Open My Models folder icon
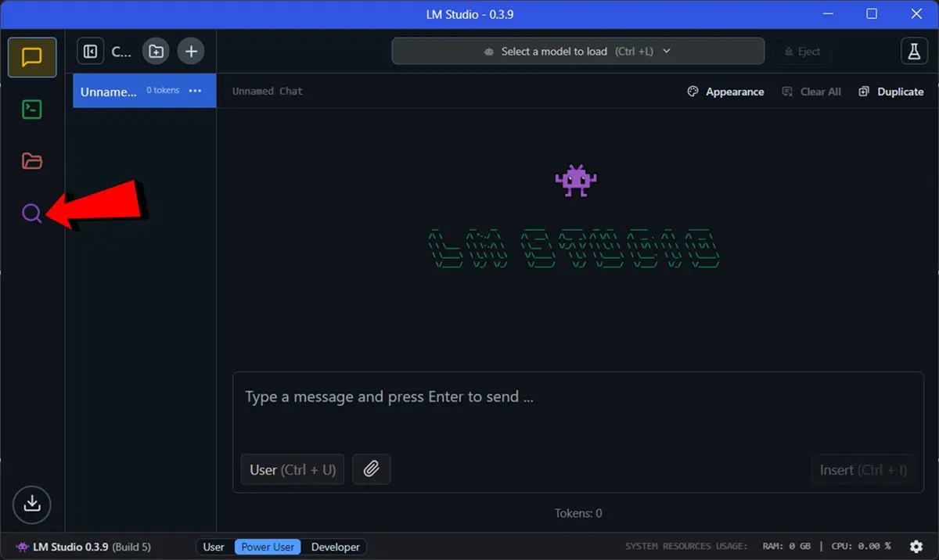The image size is (939, 560). [32, 161]
